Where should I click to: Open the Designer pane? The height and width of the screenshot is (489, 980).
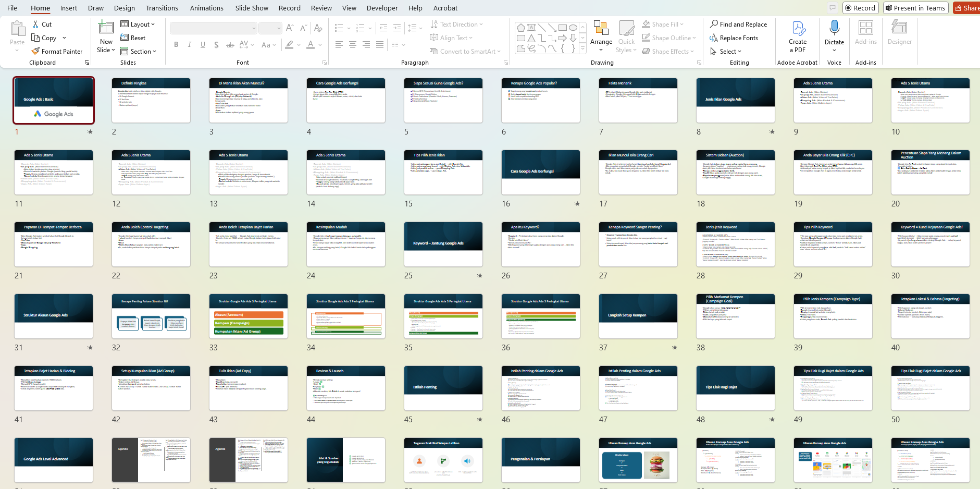900,28
